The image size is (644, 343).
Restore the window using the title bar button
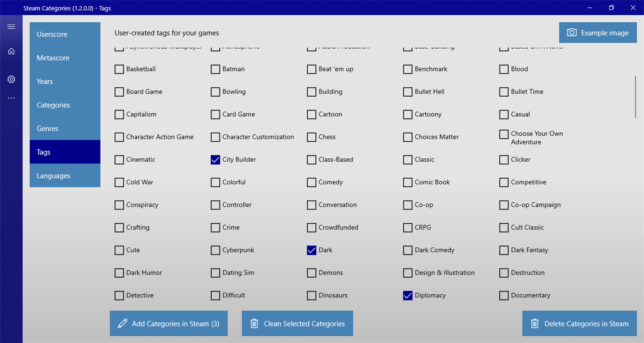click(611, 8)
